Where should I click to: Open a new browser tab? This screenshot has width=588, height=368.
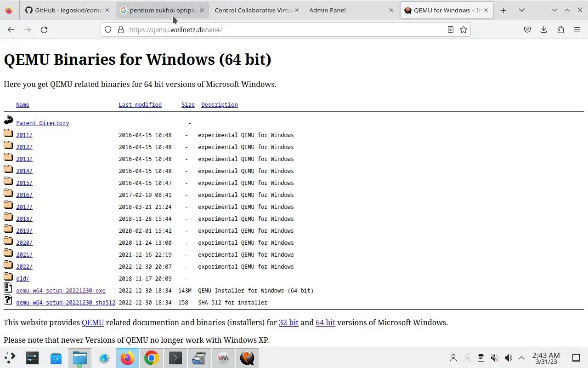tap(503, 10)
